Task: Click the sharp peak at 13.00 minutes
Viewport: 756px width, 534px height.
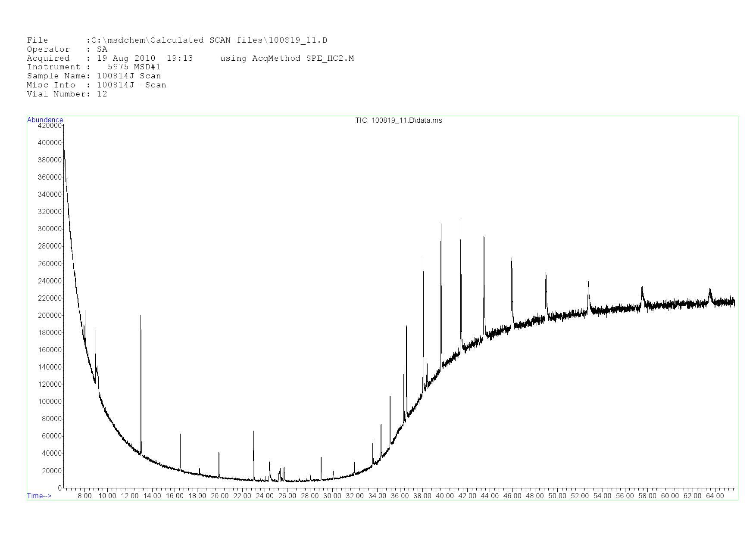Action: click(141, 316)
